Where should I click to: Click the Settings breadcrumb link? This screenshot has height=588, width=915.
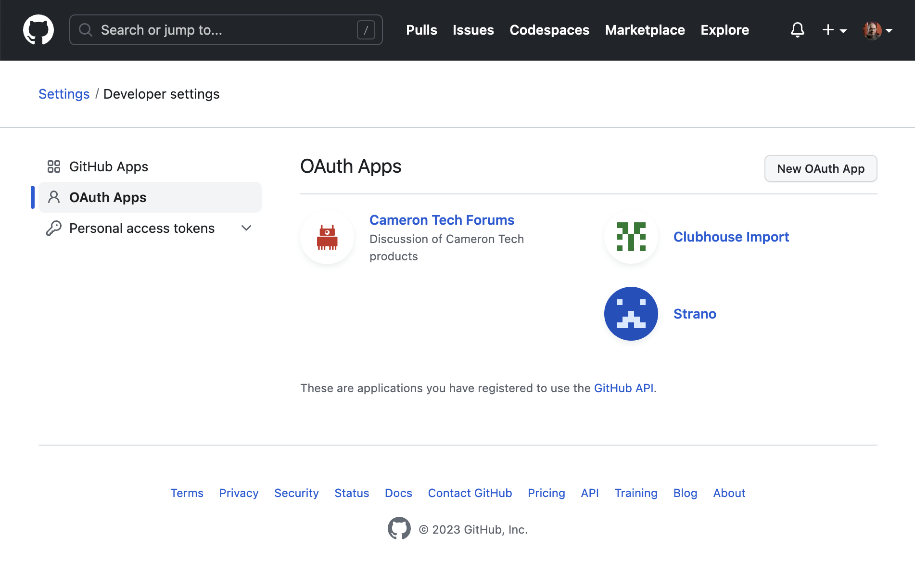(x=64, y=94)
